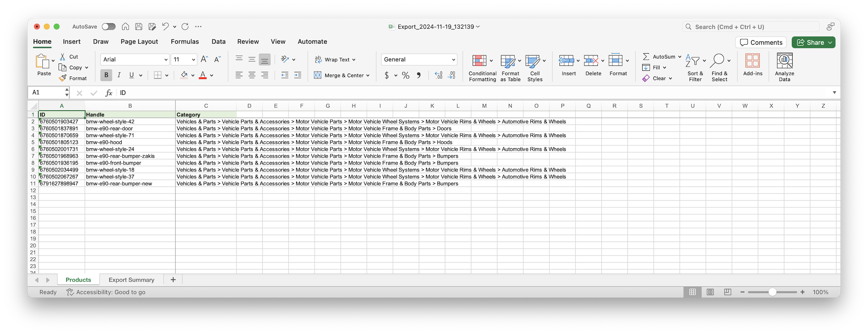Viewport: 868px width, 334px height.
Task: Switch to the Export Summary sheet
Action: tap(131, 280)
